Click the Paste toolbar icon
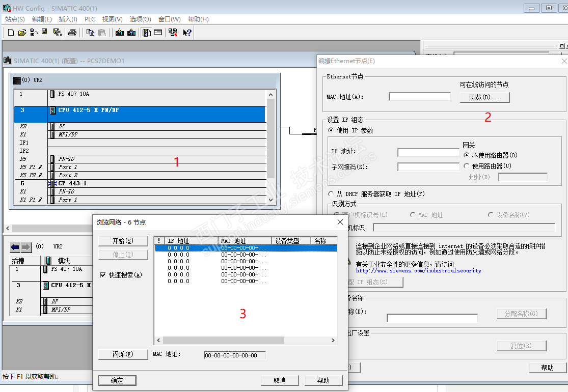This screenshot has height=392, width=568. pos(102,33)
